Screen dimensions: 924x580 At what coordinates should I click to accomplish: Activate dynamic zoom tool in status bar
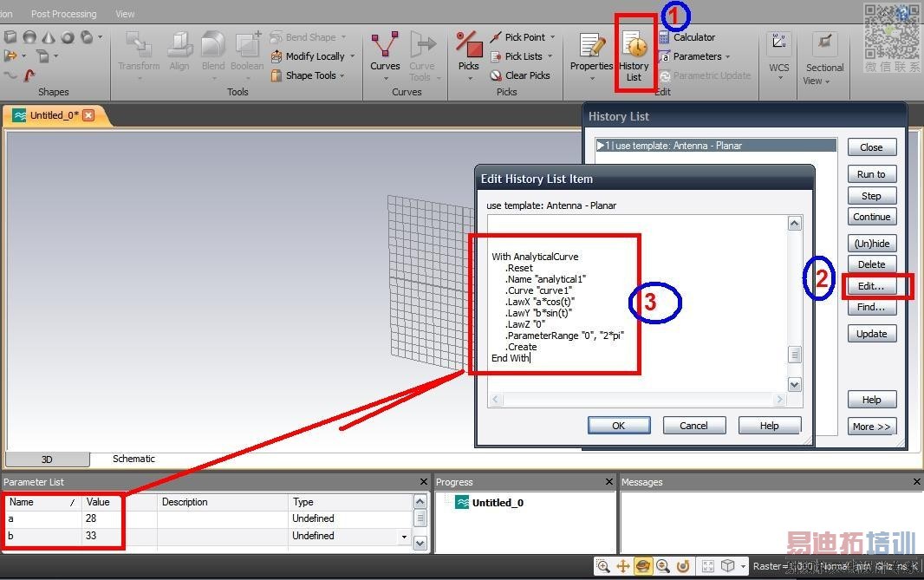pos(663,566)
